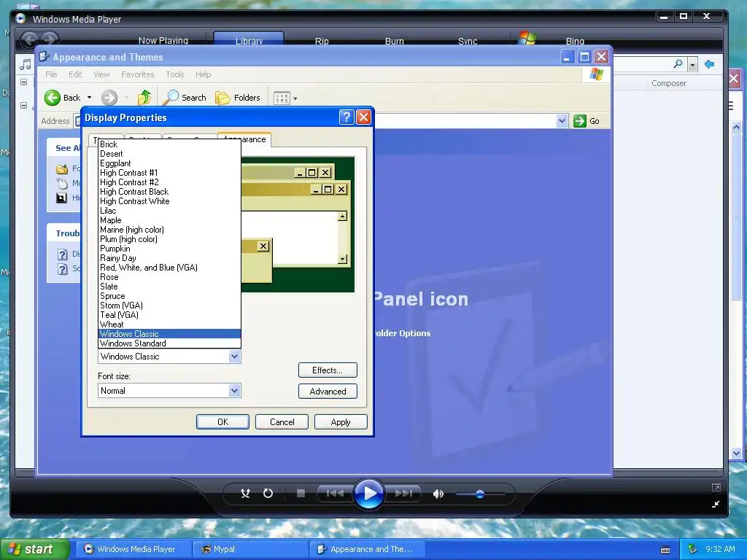
Task: Open the View menu
Action: coord(101,74)
